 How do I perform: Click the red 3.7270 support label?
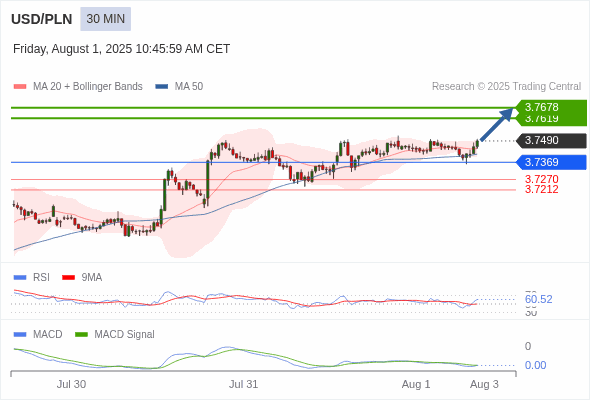[541, 179]
